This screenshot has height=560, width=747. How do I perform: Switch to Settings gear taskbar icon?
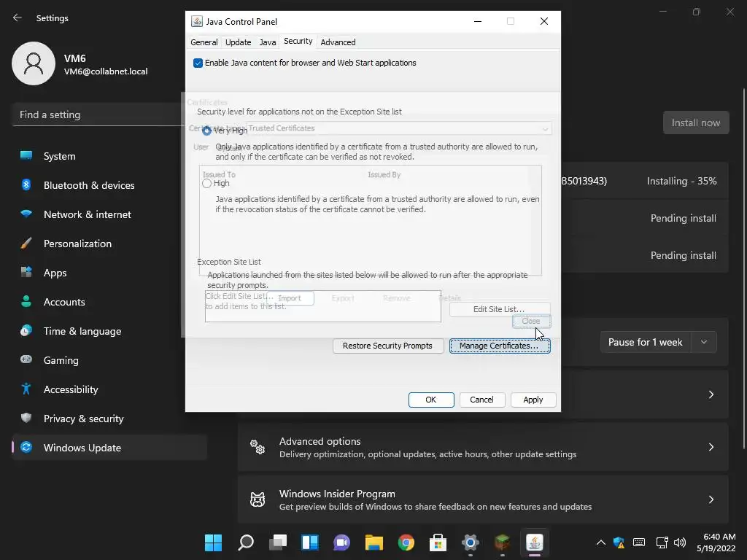(471, 542)
